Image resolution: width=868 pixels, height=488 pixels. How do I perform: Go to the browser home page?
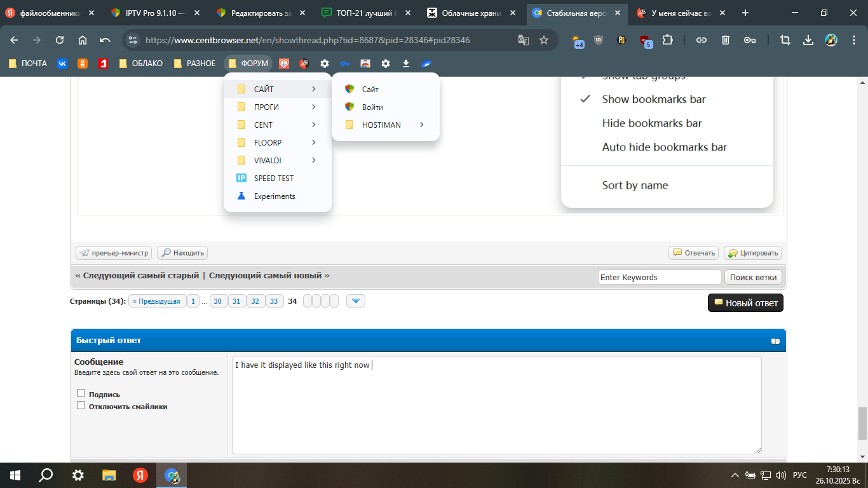point(83,40)
